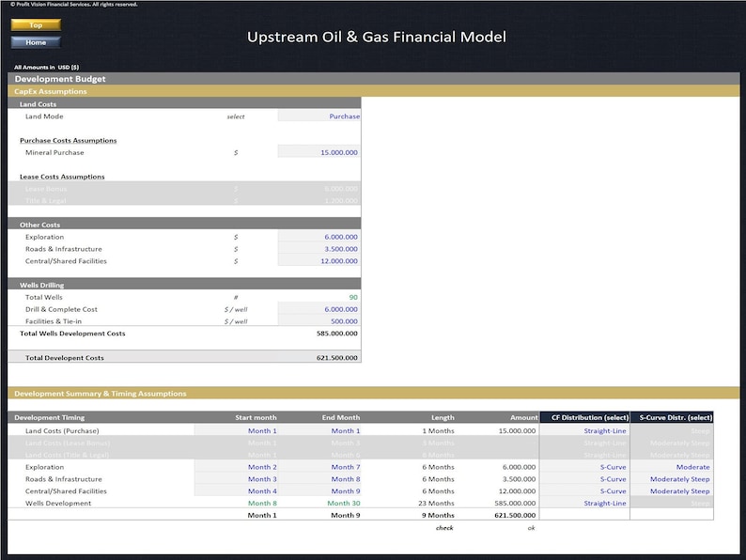746x560 pixels.
Task: Select Land Costs (Purchase) amount 15.000.000
Action: tap(517, 430)
